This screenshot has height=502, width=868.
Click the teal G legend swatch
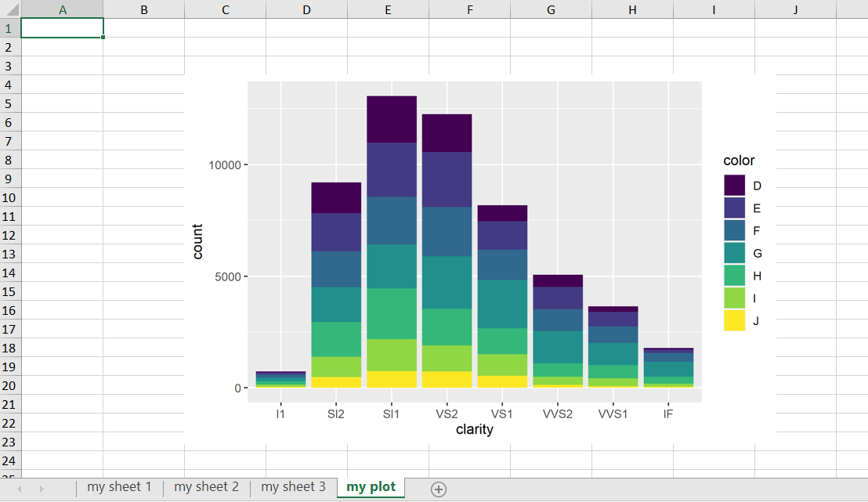click(x=733, y=253)
